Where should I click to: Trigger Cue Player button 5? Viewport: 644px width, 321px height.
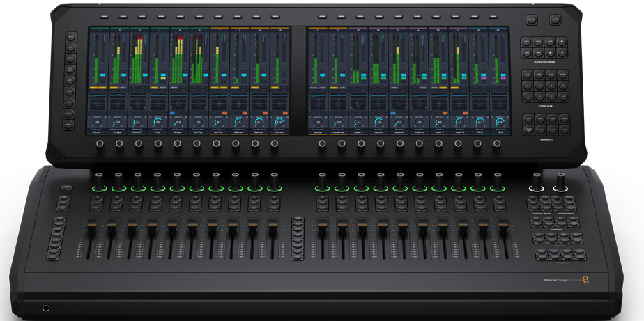click(528, 97)
